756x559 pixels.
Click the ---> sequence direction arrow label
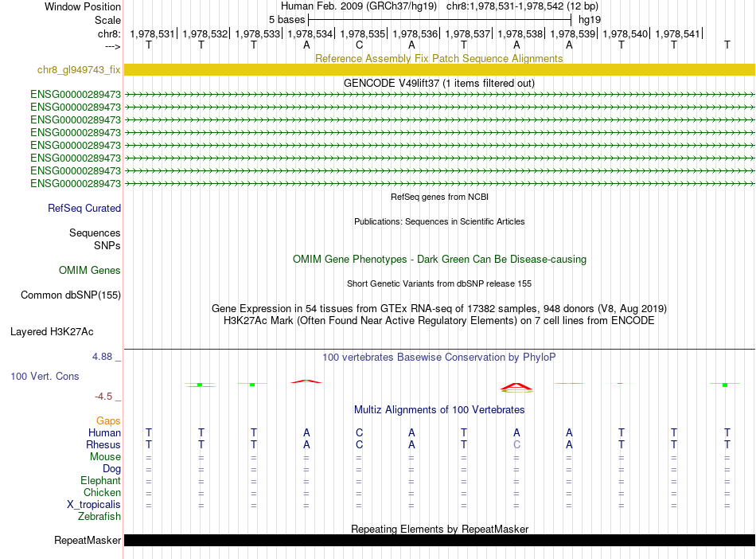[112, 46]
